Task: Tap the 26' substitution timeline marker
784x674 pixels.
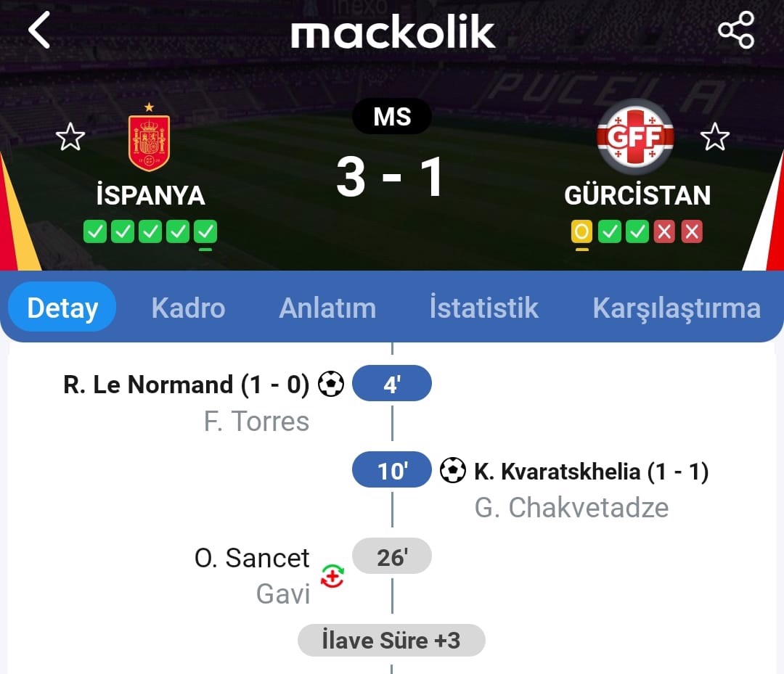Action: pyautogui.click(x=392, y=556)
